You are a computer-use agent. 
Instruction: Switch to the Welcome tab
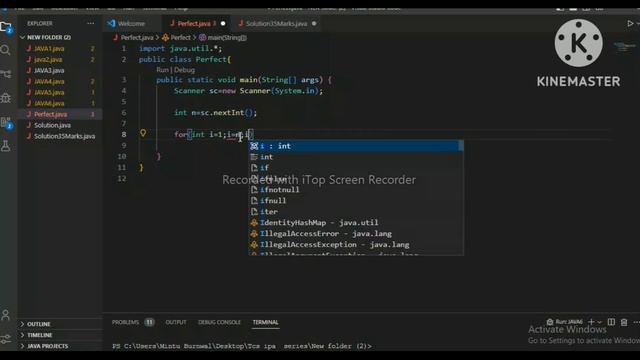pyautogui.click(x=131, y=24)
